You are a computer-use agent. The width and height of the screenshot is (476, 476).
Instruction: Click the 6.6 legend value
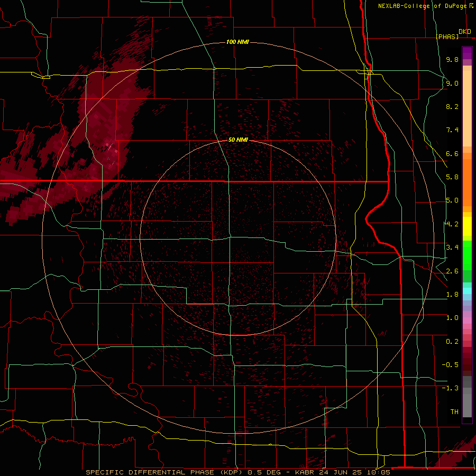coord(452,153)
